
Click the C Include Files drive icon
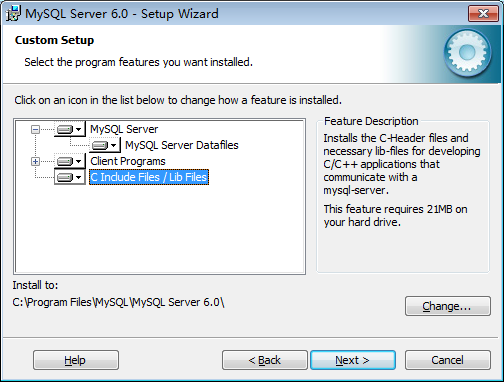[x=65, y=177]
